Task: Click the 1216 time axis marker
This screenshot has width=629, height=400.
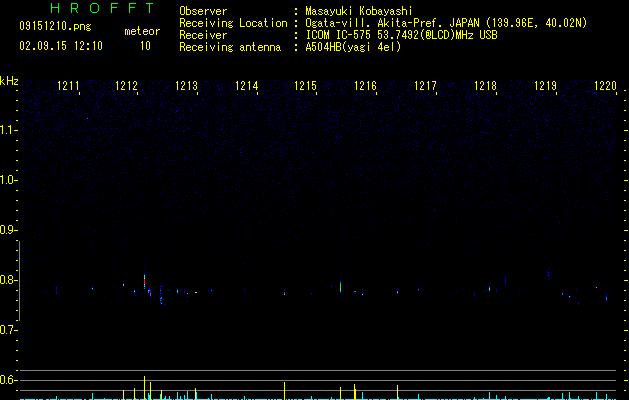Action: coord(365,86)
